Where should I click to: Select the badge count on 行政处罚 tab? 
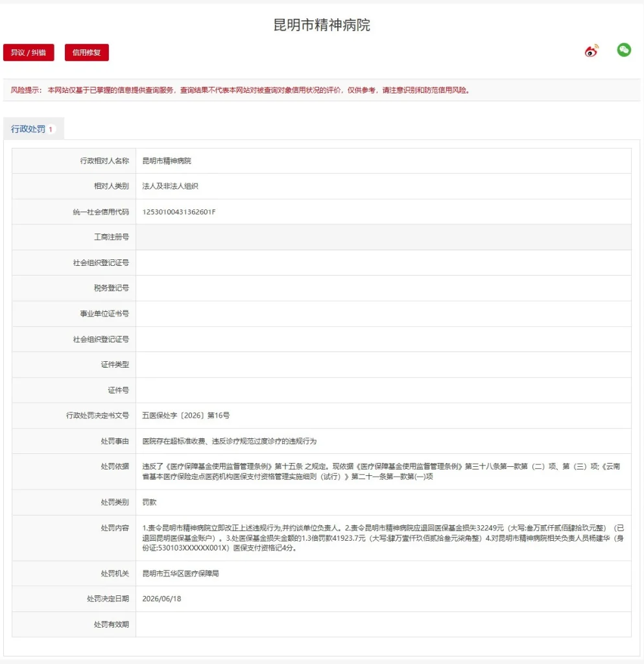51,129
